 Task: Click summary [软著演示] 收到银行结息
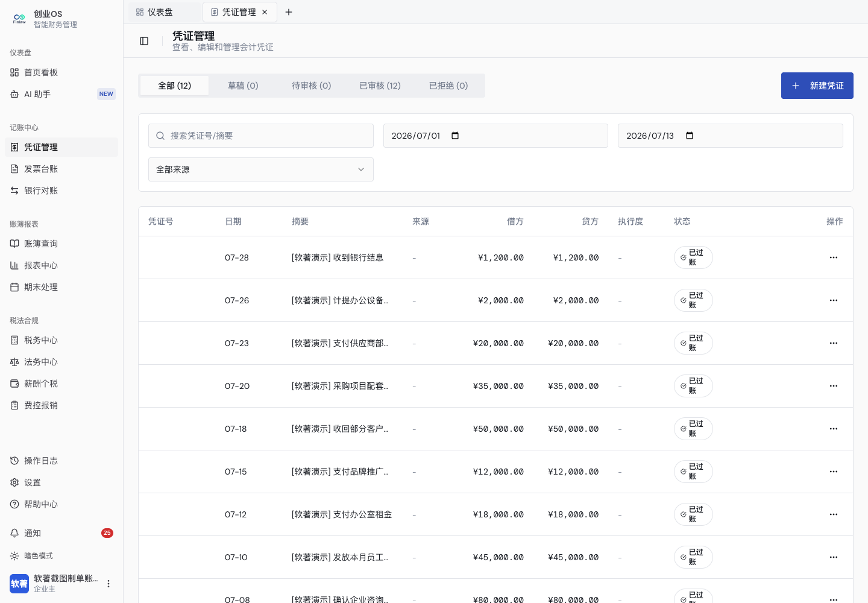pyautogui.click(x=338, y=257)
